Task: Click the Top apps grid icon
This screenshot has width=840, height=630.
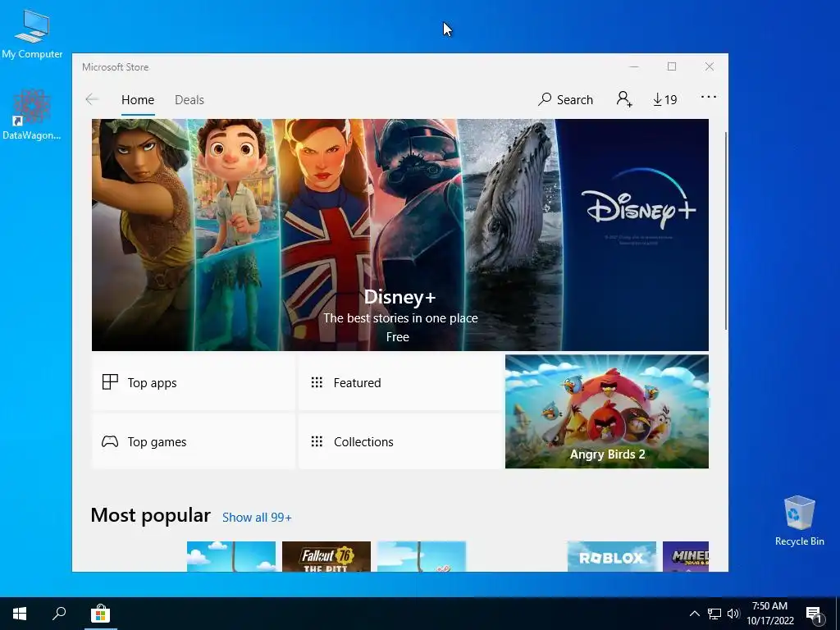Action: (110, 382)
